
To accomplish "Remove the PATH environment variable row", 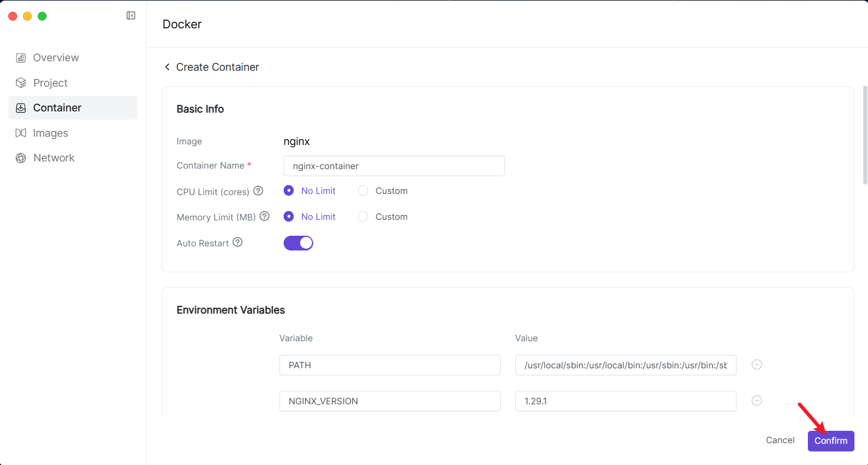I will coord(757,365).
